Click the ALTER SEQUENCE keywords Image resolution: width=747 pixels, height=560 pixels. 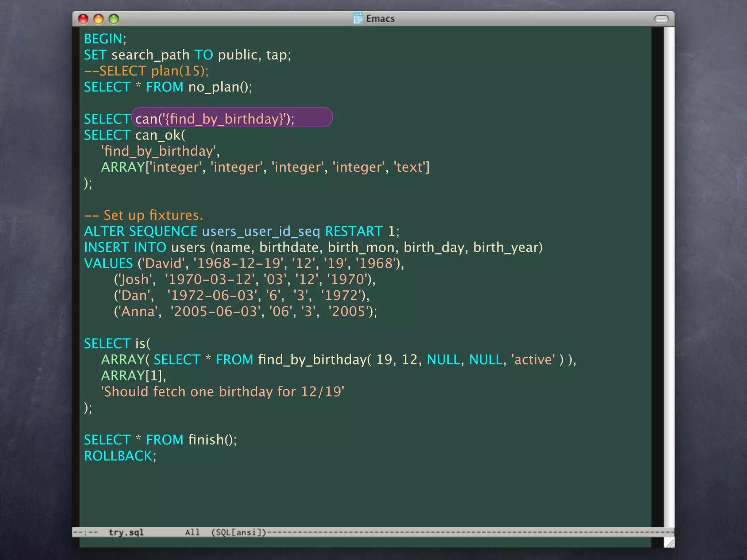click(140, 232)
